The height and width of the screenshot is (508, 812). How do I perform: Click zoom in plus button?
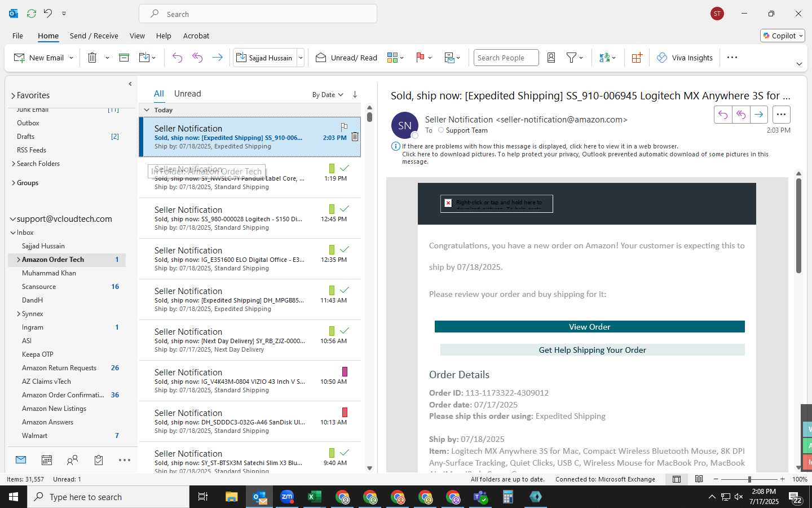coord(782,479)
